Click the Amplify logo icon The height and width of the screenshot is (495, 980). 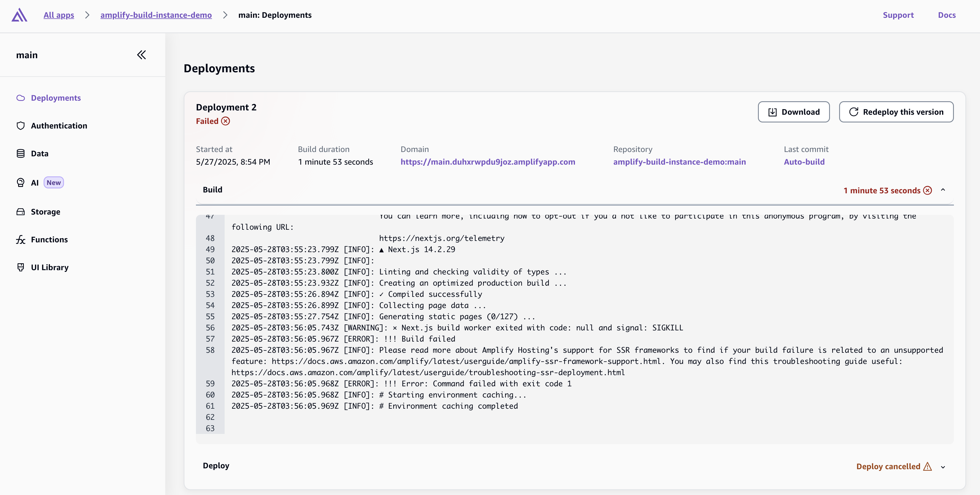(19, 15)
